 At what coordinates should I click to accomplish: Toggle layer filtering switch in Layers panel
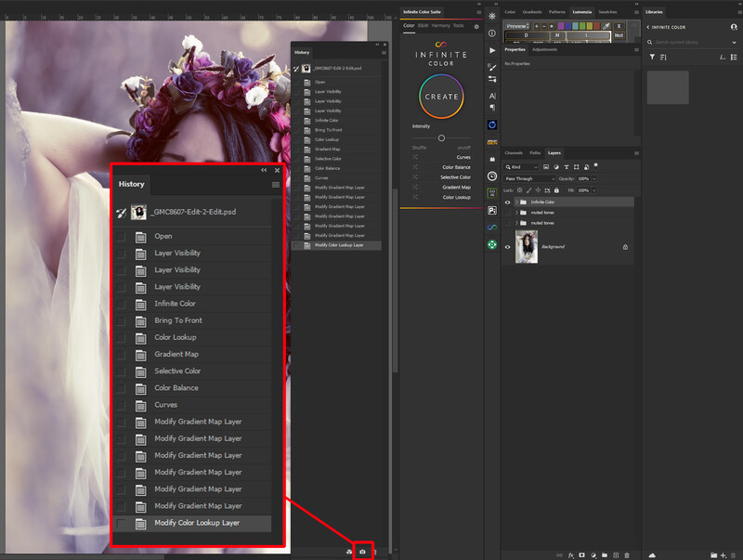596,166
